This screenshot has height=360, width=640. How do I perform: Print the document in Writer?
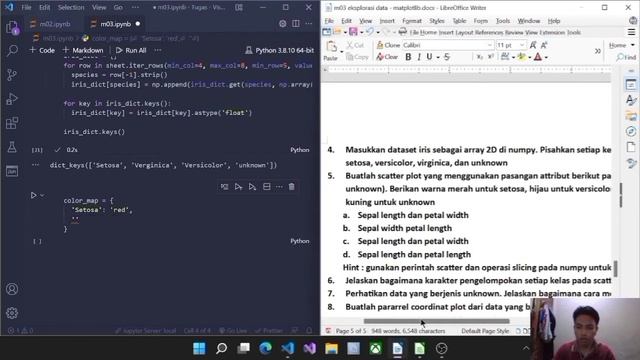coord(402,32)
